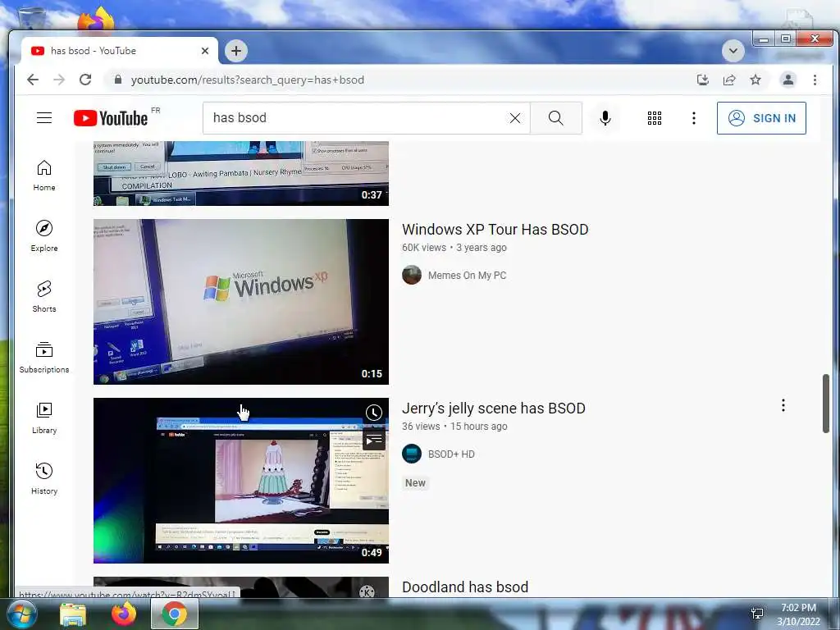Start voice search with the microphone icon
The width and height of the screenshot is (840, 630).
click(605, 118)
